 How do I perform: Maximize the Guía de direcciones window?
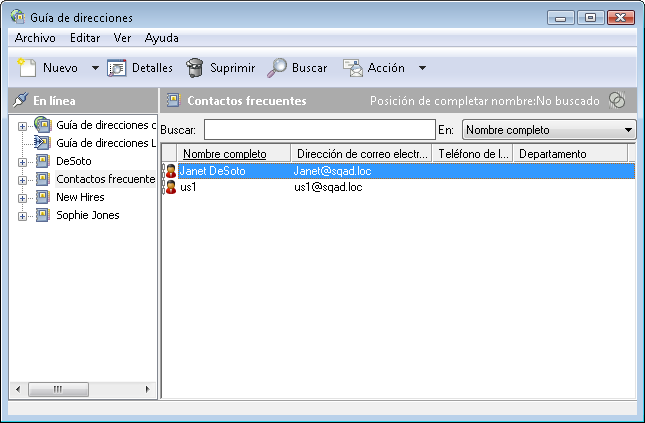(x=590, y=18)
